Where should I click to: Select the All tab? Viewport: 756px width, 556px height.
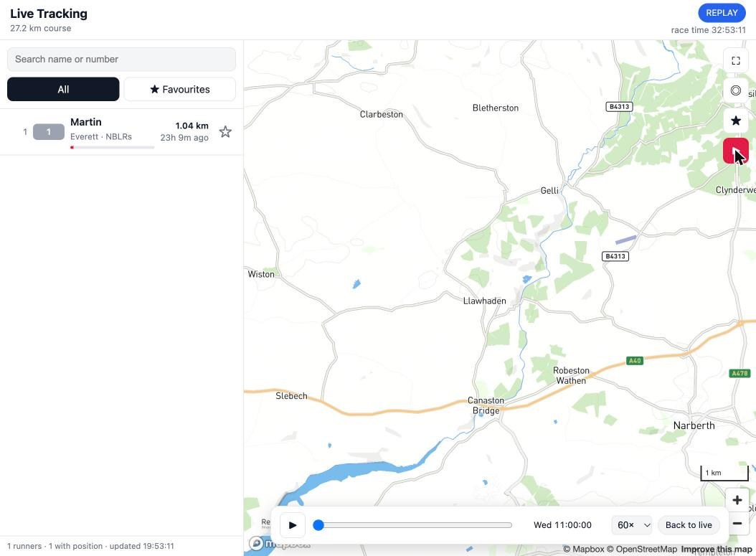pyautogui.click(x=63, y=89)
